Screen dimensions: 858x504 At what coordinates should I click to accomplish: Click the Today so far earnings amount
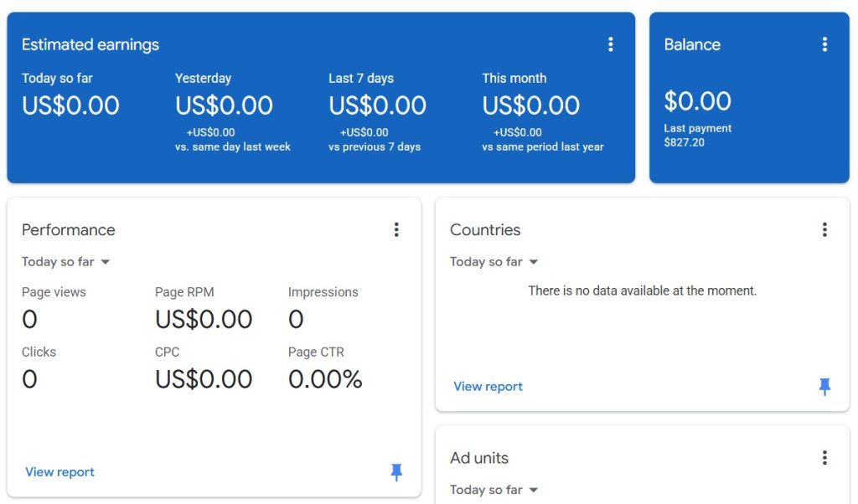coord(70,105)
